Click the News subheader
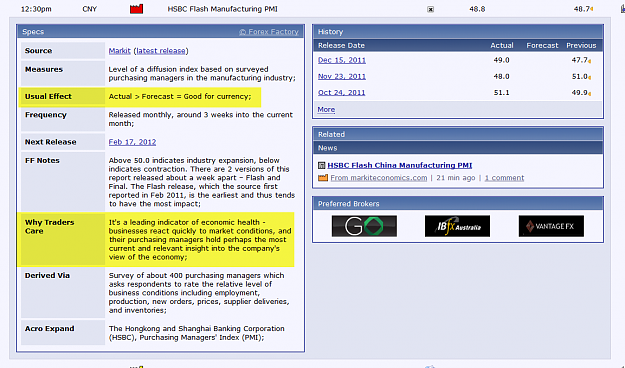625x368 pixels. [458, 148]
